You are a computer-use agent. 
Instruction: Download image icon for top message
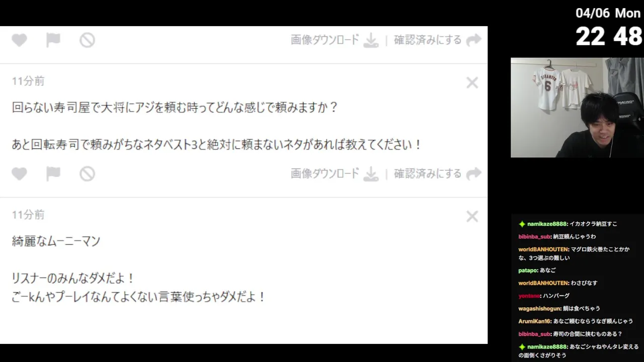tap(371, 40)
